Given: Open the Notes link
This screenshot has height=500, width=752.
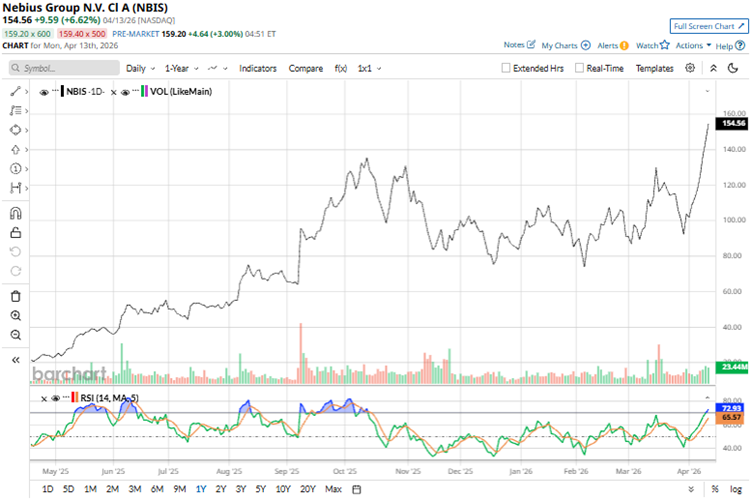Looking at the screenshot, I should 514,45.
